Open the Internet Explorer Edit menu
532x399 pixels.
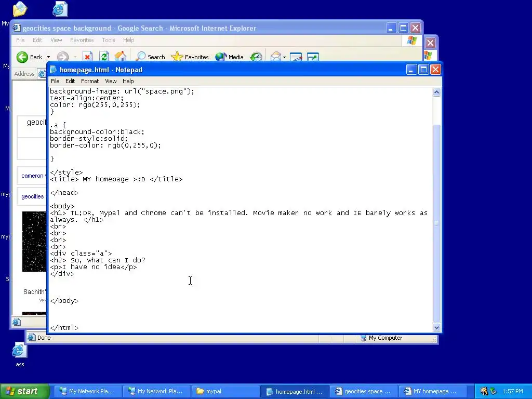click(x=37, y=40)
